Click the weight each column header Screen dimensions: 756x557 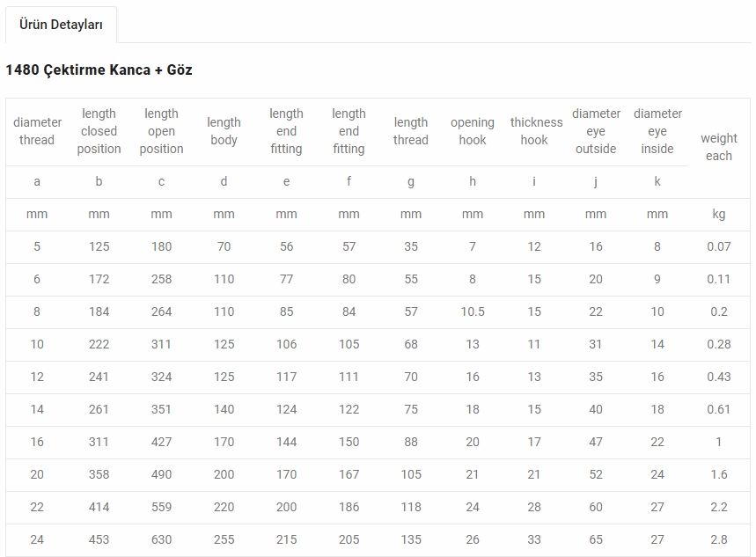(x=719, y=147)
